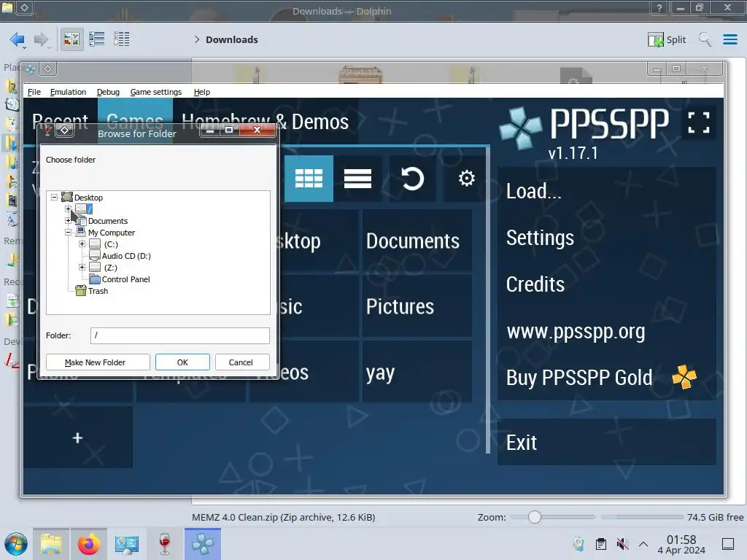This screenshot has height=560, width=747.
Task: Click the PPSSPP taskbar icon
Action: pyautogui.click(x=203, y=544)
